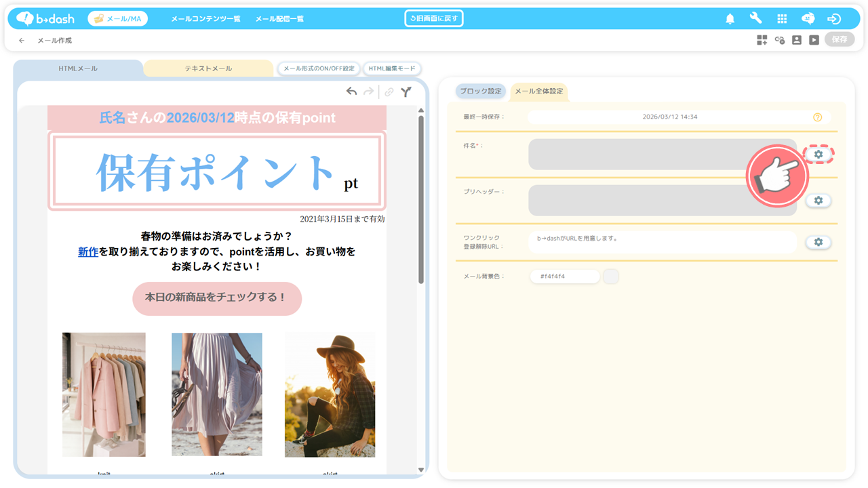This screenshot has height=488, width=868.
Task: Switch to the テキストメール tab
Action: [208, 68]
